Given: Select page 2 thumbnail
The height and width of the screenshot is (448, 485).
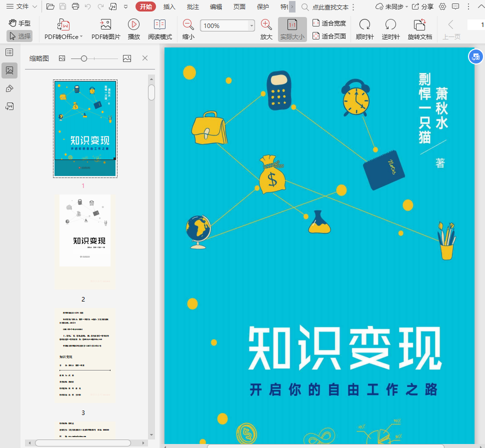Looking at the screenshot, I should pos(85,242).
